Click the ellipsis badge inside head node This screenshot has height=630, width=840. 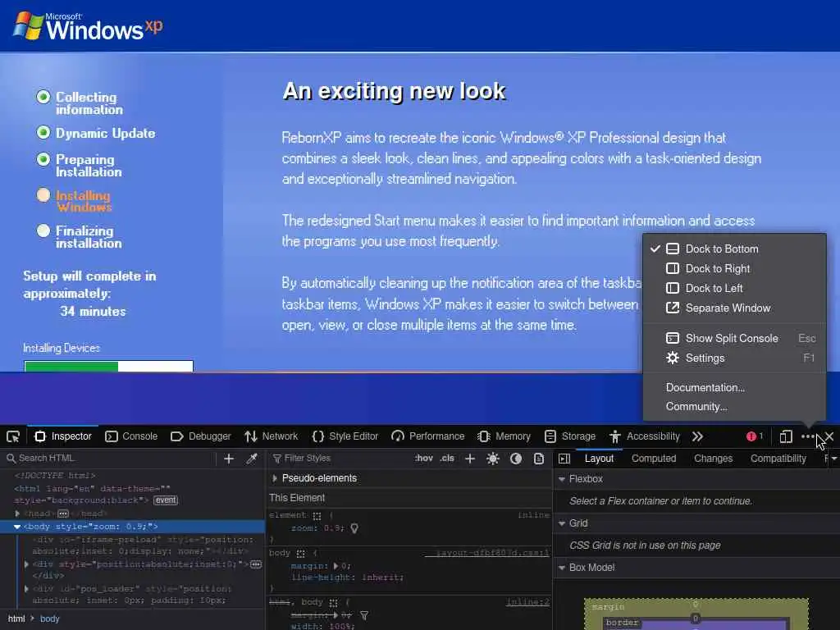coord(63,514)
